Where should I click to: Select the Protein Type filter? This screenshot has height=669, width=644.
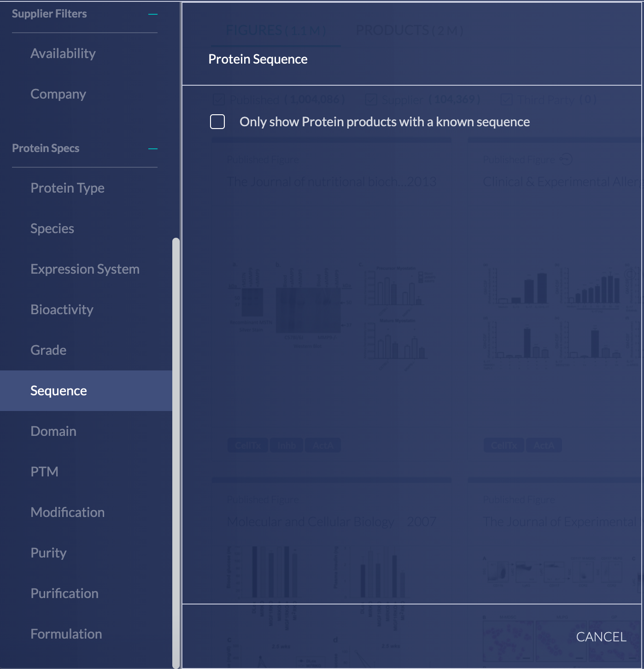pos(68,188)
